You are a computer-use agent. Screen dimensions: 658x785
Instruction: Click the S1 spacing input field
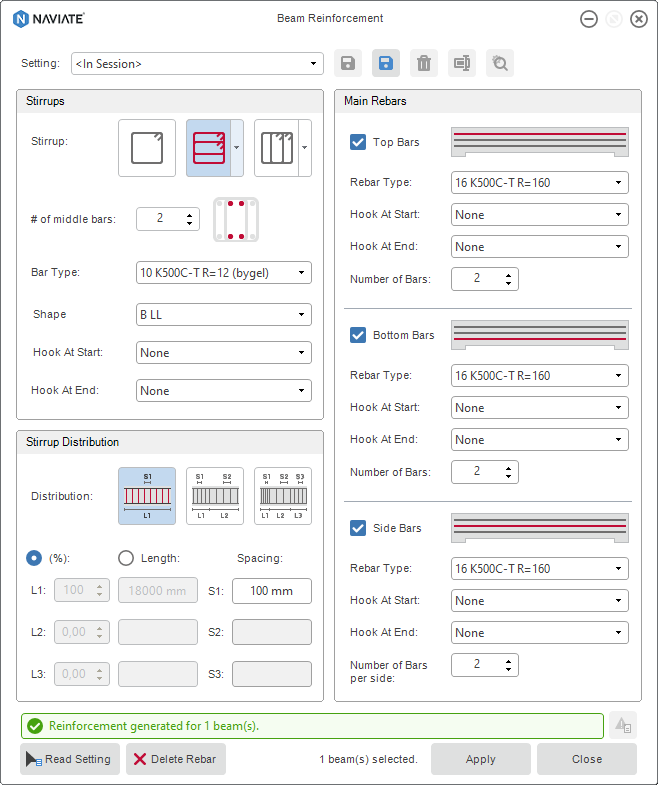(x=271, y=591)
